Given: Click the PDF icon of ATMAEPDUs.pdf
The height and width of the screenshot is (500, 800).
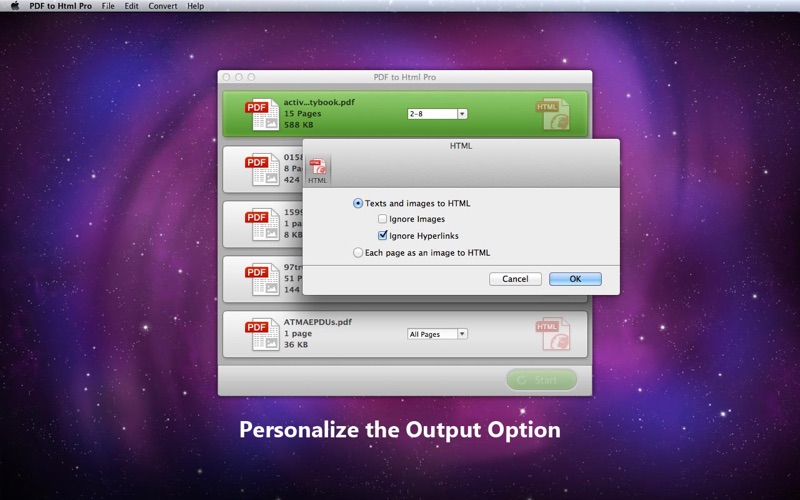Looking at the screenshot, I should pyautogui.click(x=262, y=334).
